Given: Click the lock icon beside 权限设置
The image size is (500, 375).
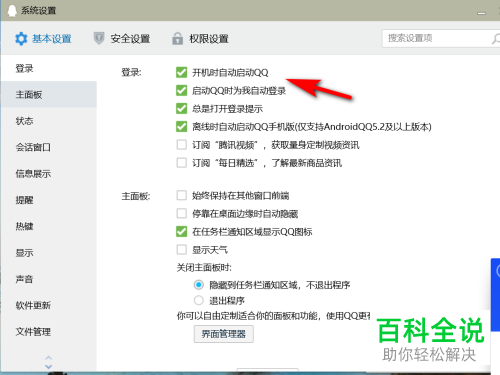Looking at the screenshot, I should (177, 38).
